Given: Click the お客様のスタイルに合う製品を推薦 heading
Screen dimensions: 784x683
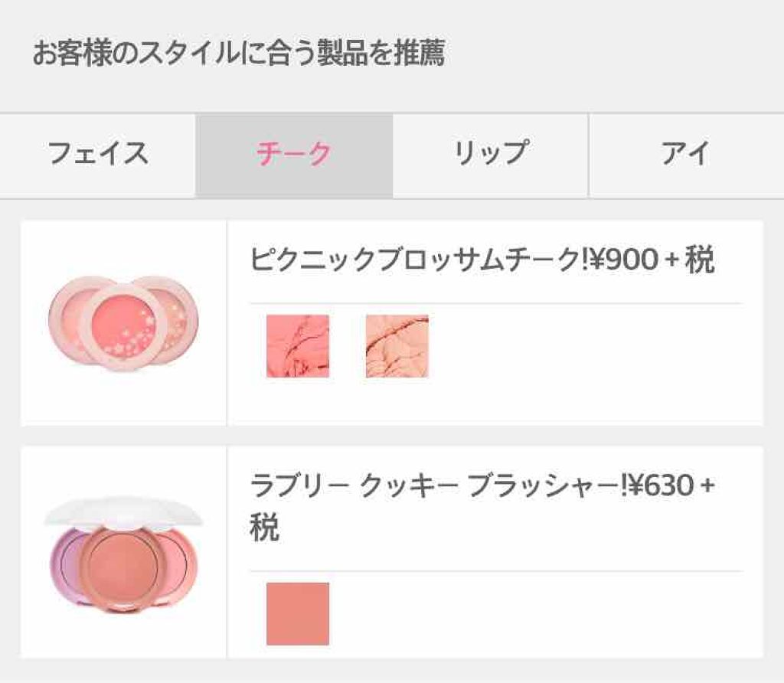Looking at the screenshot, I should 238,55.
